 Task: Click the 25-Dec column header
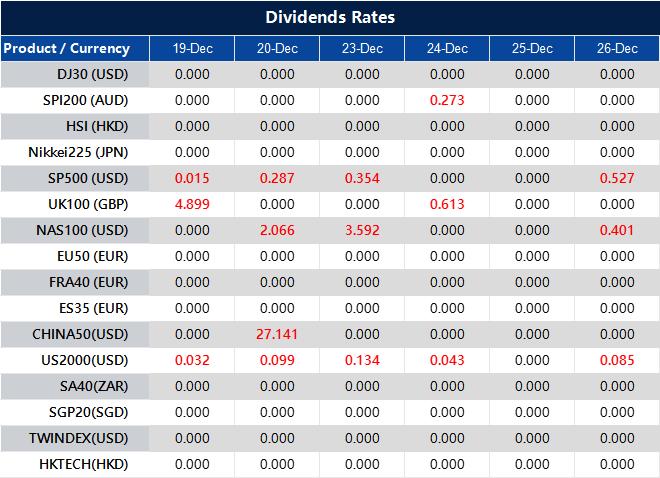point(532,48)
